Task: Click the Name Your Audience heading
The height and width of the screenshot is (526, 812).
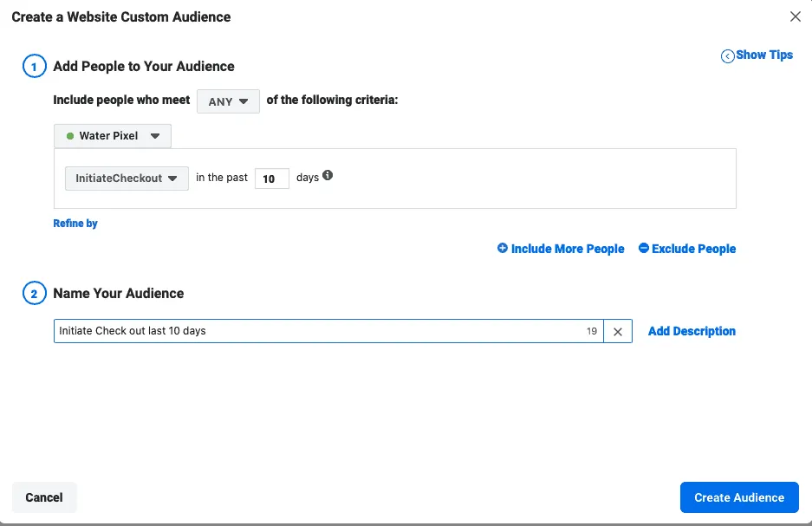Action: pyautogui.click(x=119, y=294)
